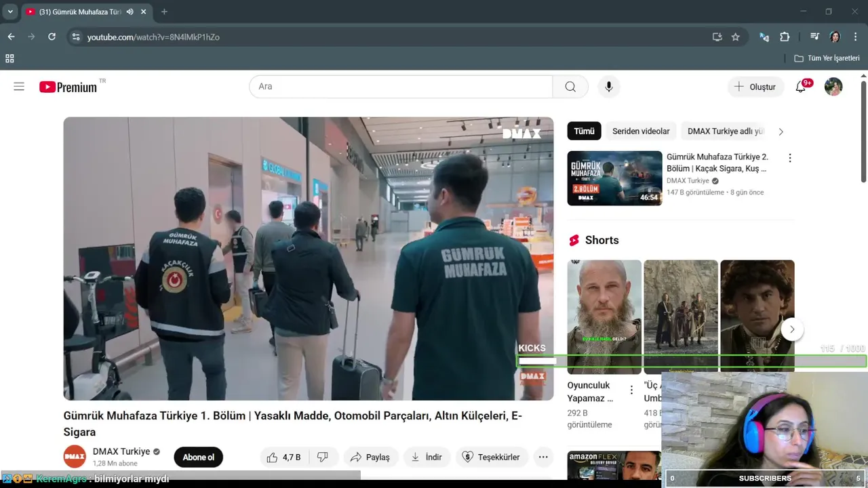868x488 pixels.
Task: Open a new browser tab
Action: tap(164, 12)
